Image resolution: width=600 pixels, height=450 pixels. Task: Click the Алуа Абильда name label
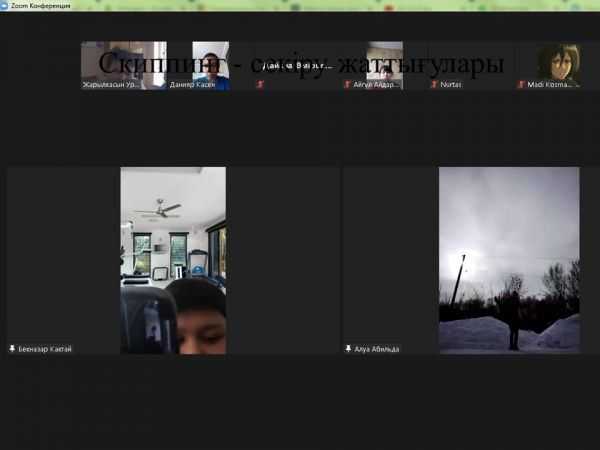tap(377, 349)
